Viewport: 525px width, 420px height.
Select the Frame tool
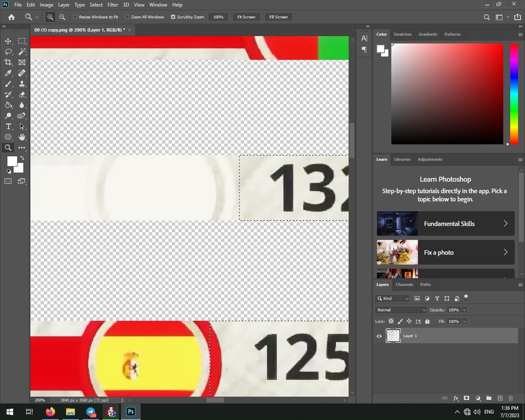(22, 63)
